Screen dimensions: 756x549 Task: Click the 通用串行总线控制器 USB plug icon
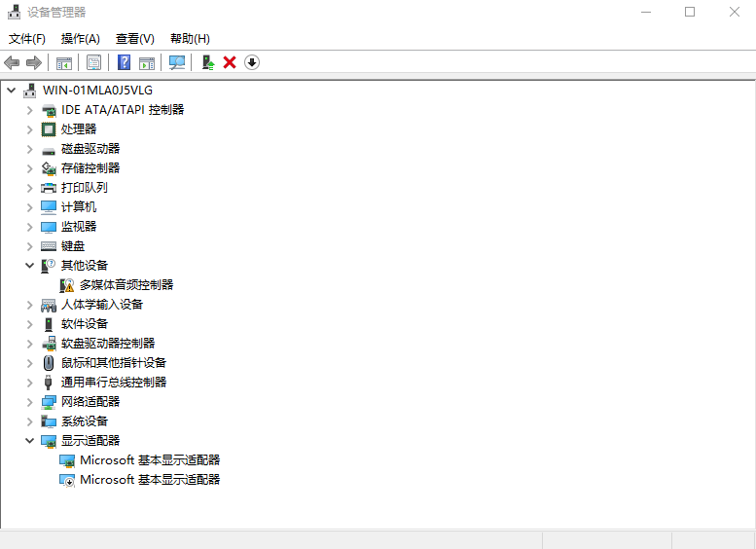[48, 383]
